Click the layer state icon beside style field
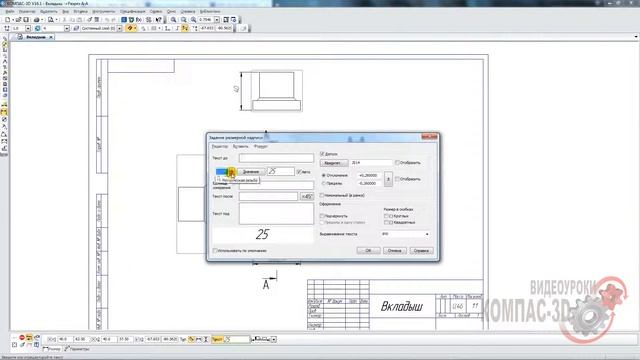 point(76,28)
